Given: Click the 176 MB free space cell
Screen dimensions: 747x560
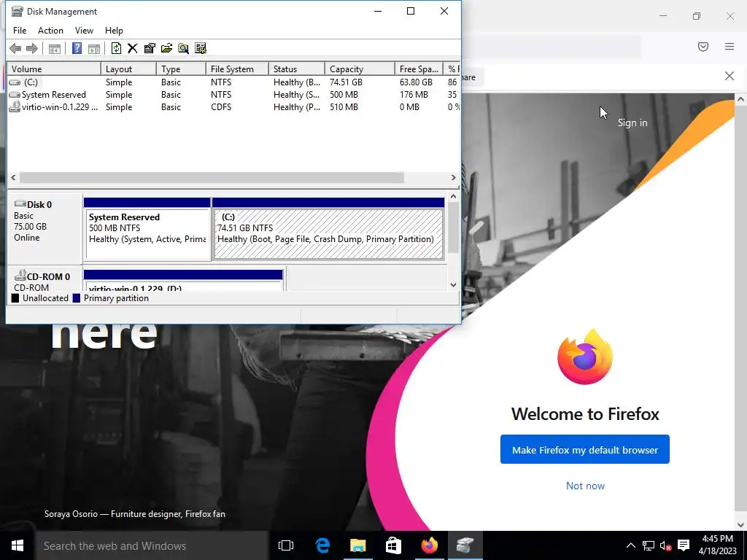Looking at the screenshot, I should (x=414, y=95).
